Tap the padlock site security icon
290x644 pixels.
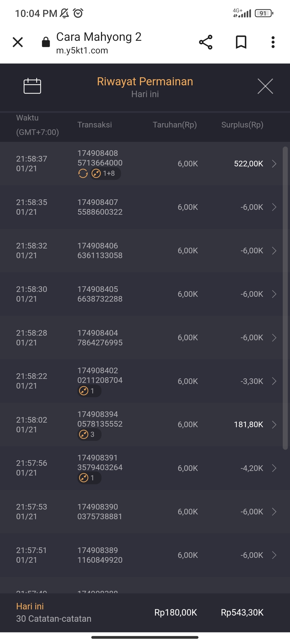pyautogui.click(x=46, y=42)
